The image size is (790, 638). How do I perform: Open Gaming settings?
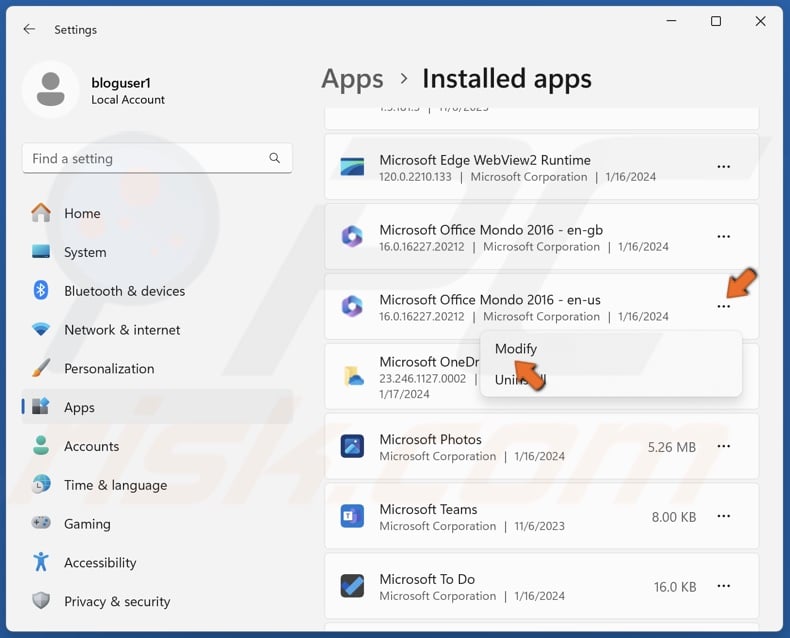[x=157, y=524]
